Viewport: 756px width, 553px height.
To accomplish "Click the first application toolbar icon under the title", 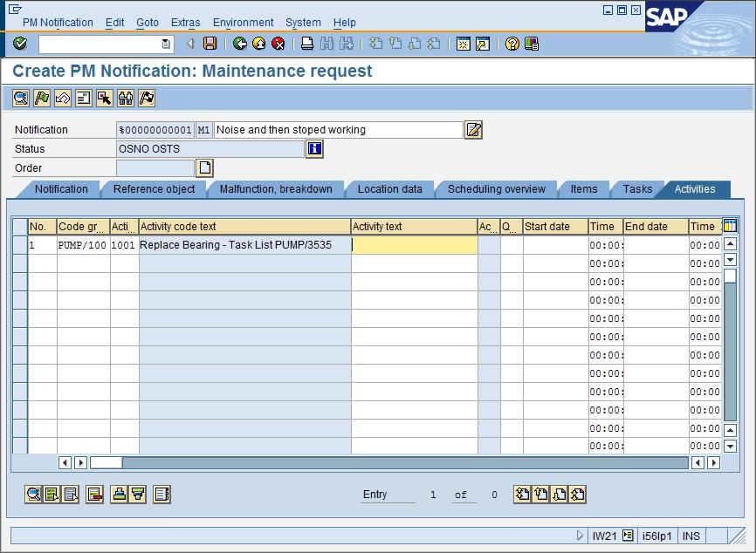I will click(x=21, y=99).
